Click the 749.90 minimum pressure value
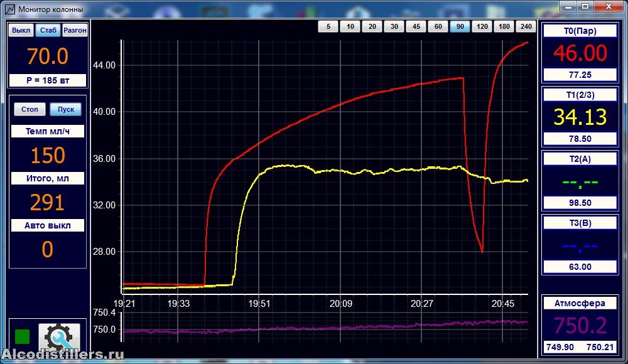This screenshot has height=364, width=628. coord(560,347)
